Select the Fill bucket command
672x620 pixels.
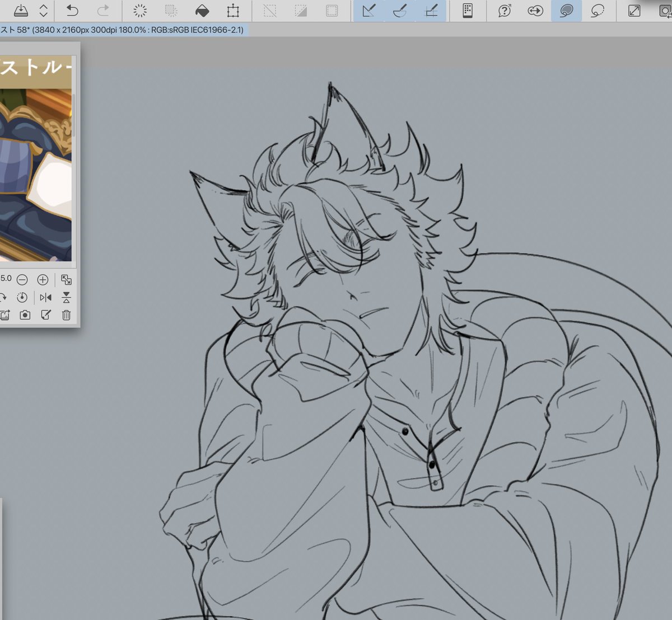pyautogui.click(x=202, y=11)
